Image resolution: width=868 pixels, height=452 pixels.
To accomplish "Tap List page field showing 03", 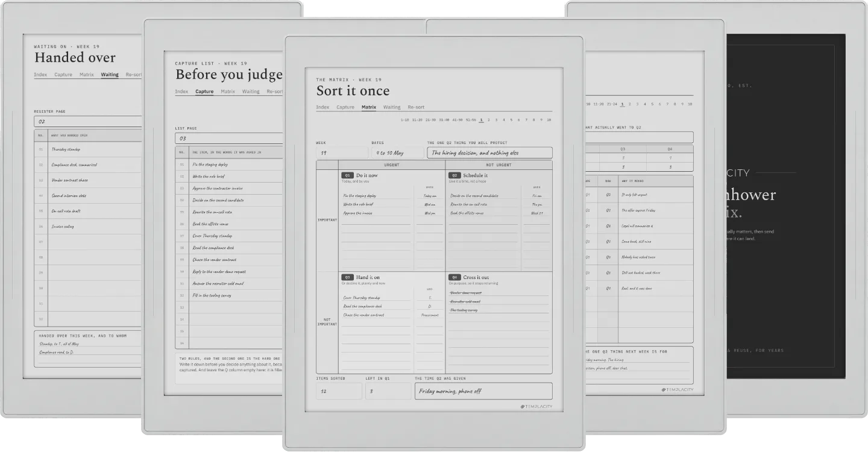I will pyautogui.click(x=228, y=139).
